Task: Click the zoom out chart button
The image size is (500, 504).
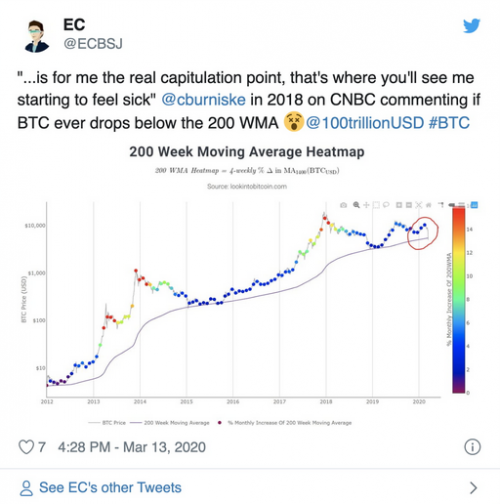Action: click(x=409, y=205)
